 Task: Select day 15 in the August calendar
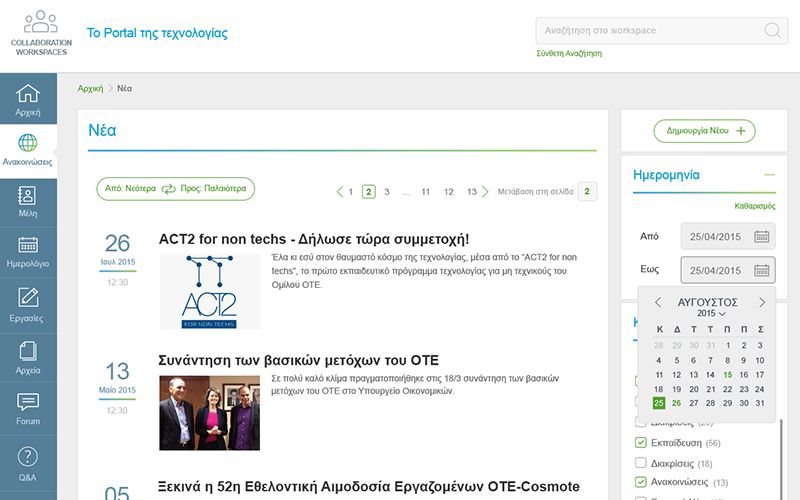click(x=728, y=375)
